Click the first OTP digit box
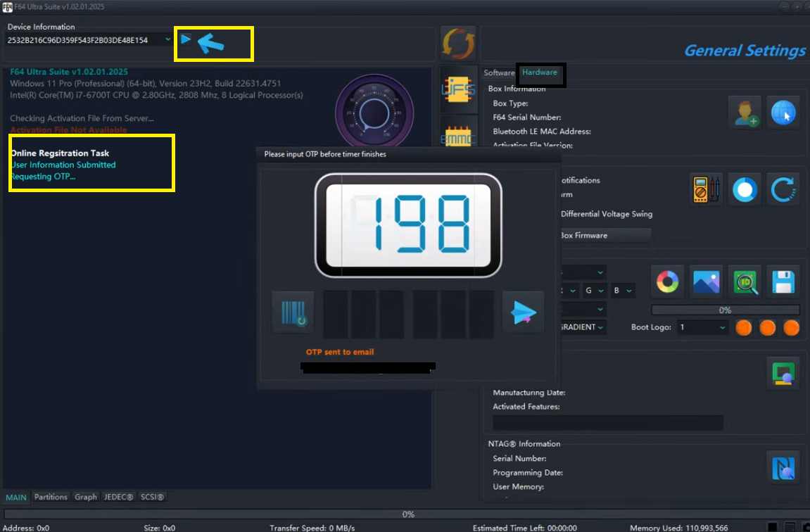The width and height of the screenshot is (810, 532). 336,314
